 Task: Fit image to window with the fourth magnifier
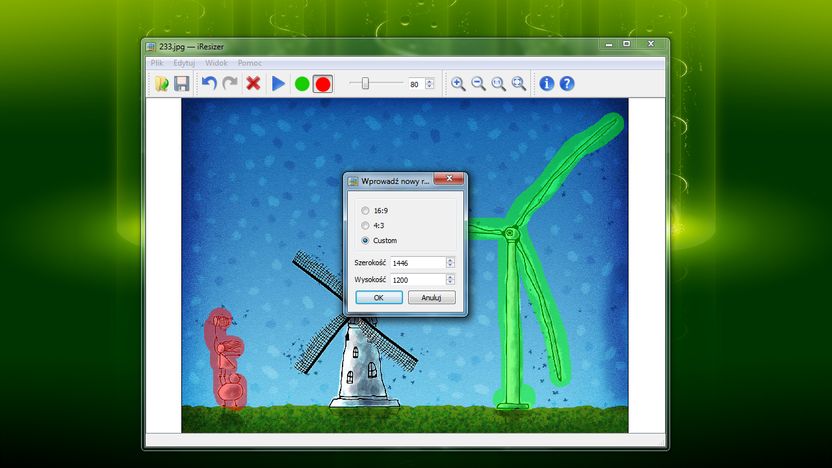519,84
